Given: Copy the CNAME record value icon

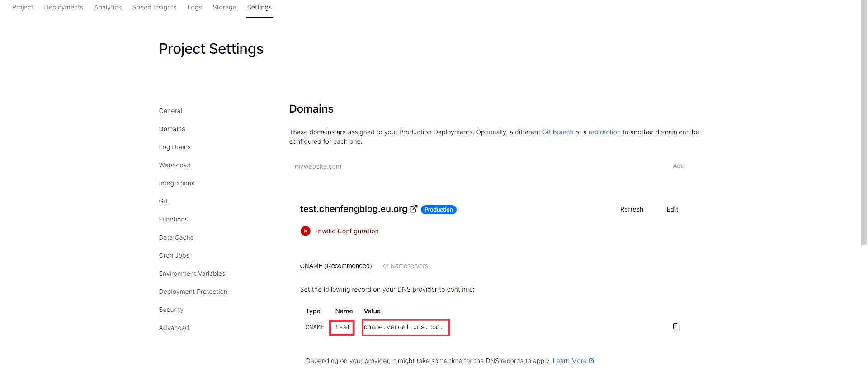Looking at the screenshot, I should [676, 327].
